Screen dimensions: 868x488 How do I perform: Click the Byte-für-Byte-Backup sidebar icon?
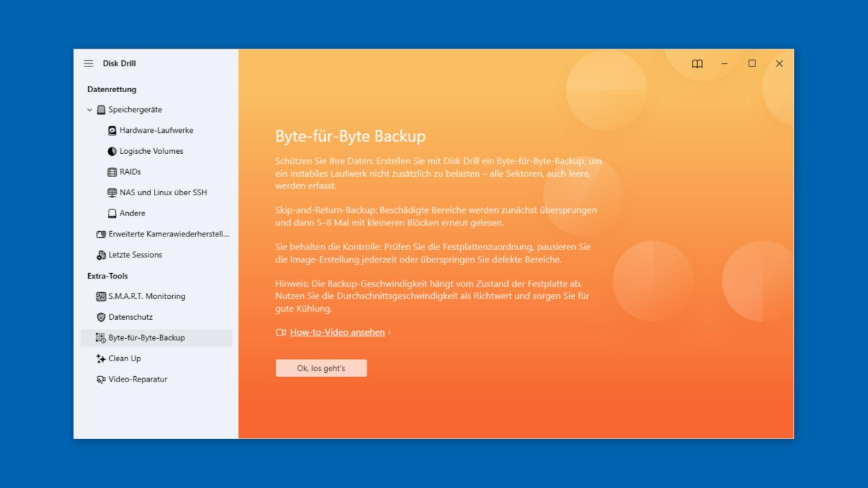[x=101, y=338]
